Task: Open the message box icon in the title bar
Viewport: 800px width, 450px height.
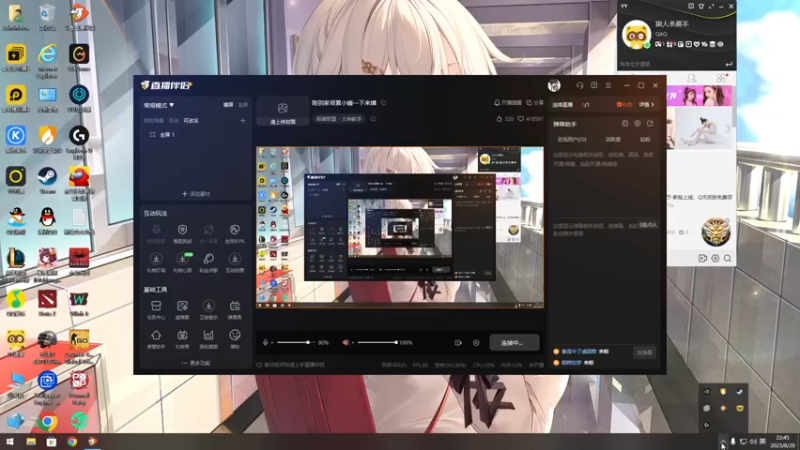Action: [594, 86]
